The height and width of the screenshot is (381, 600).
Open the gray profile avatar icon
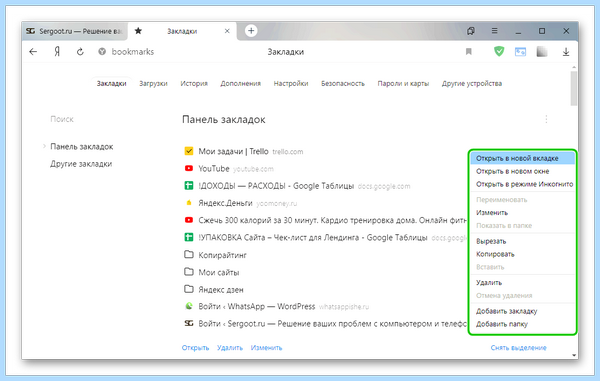pyautogui.click(x=542, y=52)
